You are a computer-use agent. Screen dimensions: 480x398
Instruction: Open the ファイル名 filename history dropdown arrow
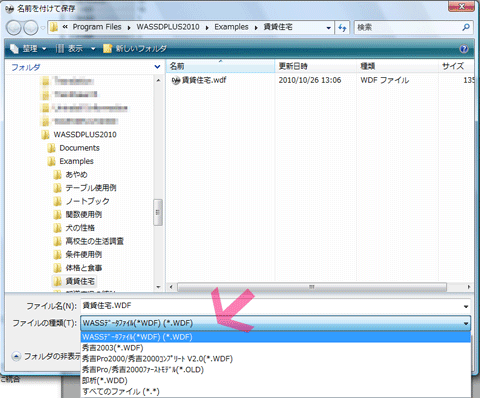click(466, 306)
